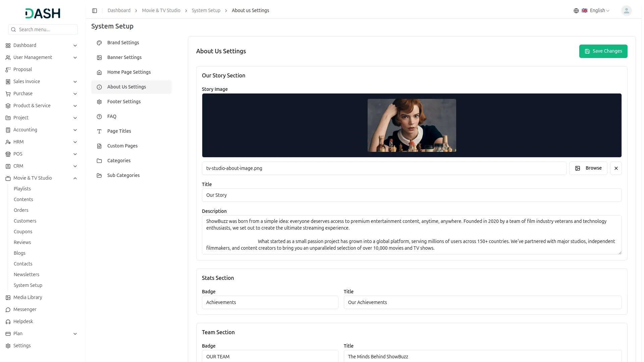Click the Save Changes button
644x362 pixels.
pyautogui.click(x=603, y=51)
